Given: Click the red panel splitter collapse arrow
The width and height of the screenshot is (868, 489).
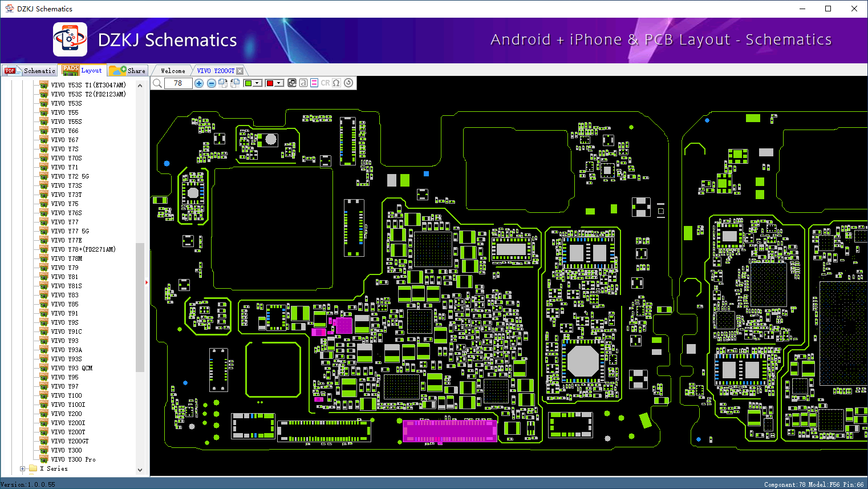Looking at the screenshot, I should point(147,282).
